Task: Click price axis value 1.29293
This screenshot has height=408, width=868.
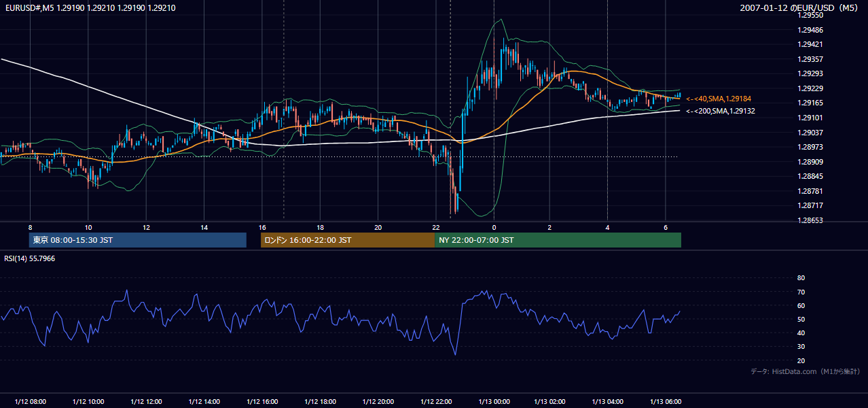Action: (810, 73)
